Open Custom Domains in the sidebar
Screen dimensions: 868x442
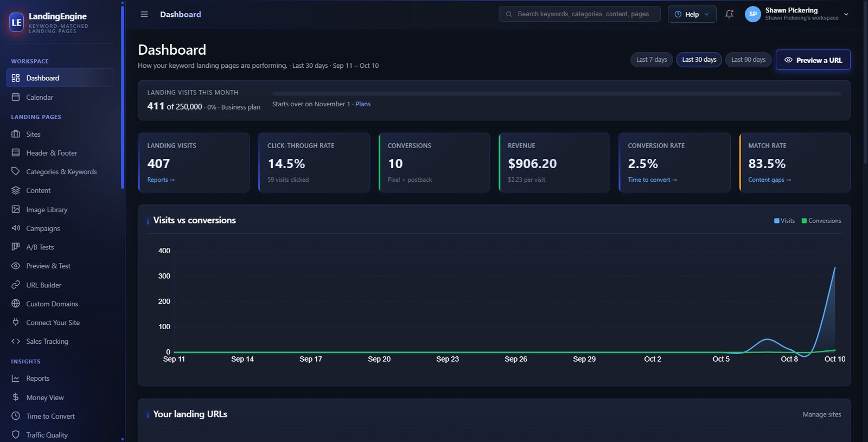tap(60, 304)
